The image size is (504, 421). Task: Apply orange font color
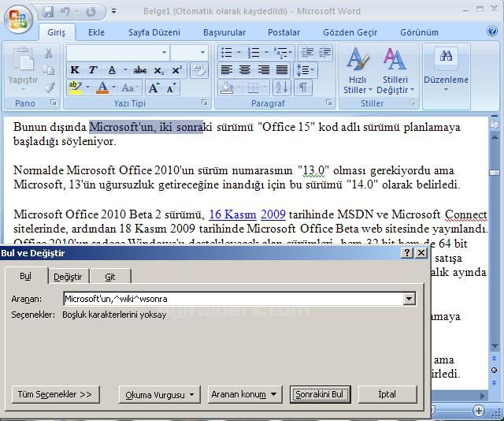pos(102,88)
